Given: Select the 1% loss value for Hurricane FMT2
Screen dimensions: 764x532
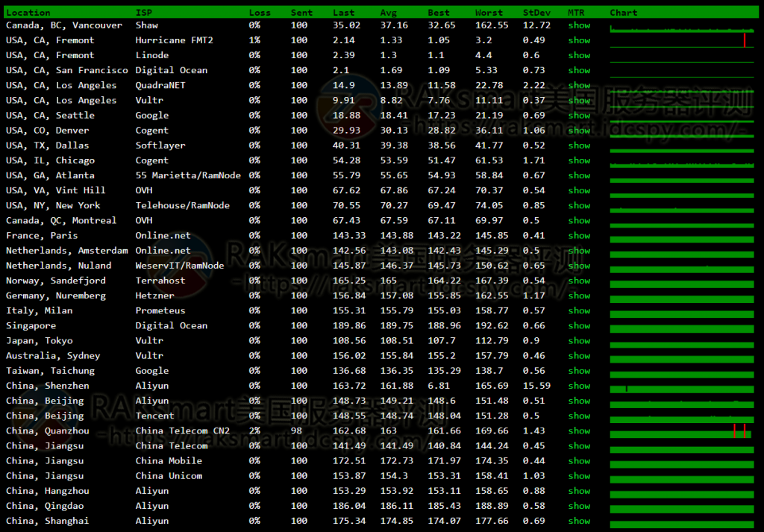Looking at the screenshot, I should [254, 40].
